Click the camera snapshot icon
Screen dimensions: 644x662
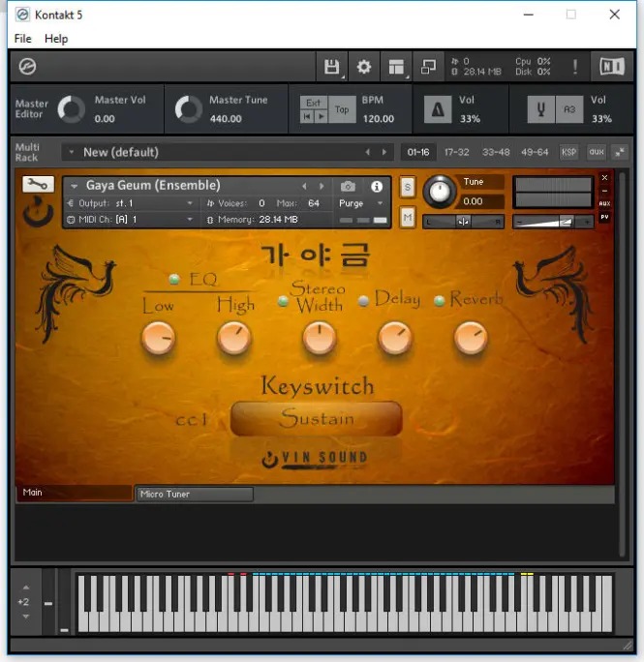(x=348, y=186)
